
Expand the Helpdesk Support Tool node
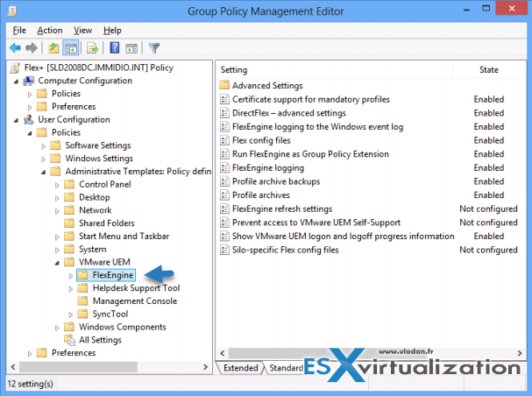71,289
